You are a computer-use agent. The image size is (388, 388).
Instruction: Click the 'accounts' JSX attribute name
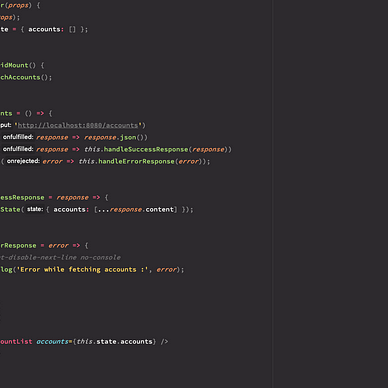coord(53,341)
